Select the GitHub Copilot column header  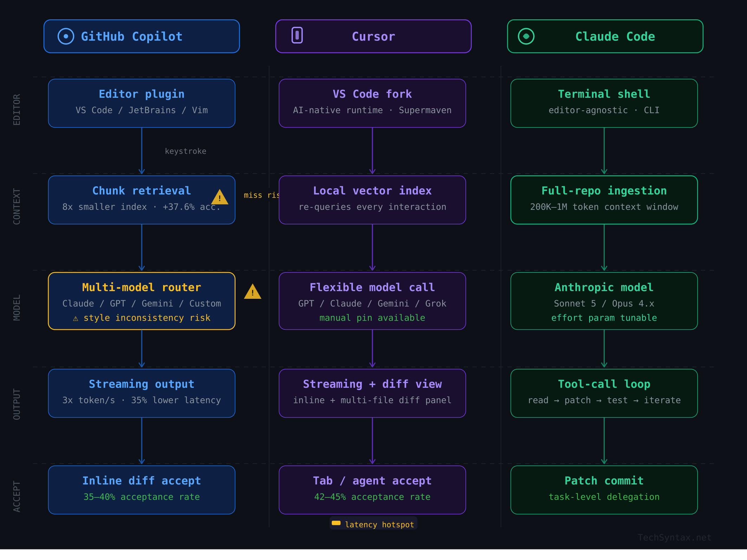pos(141,36)
